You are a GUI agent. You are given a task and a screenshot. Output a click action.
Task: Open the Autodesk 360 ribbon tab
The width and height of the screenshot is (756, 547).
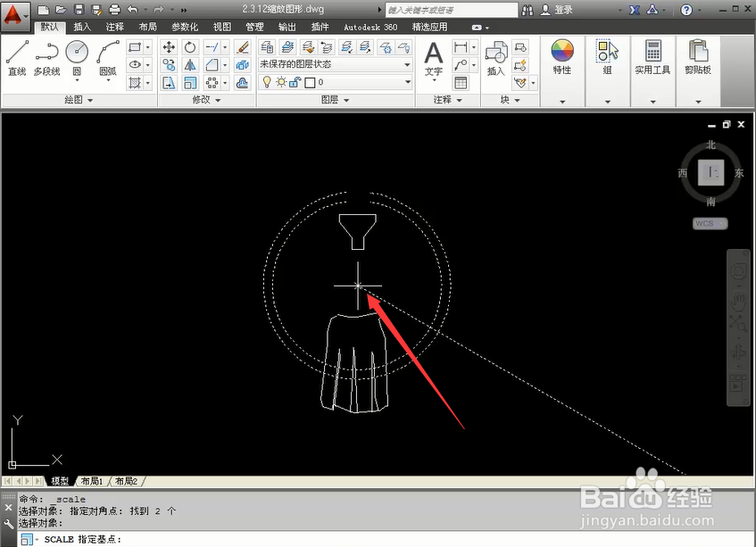pyautogui.click(x=370, y=27)
